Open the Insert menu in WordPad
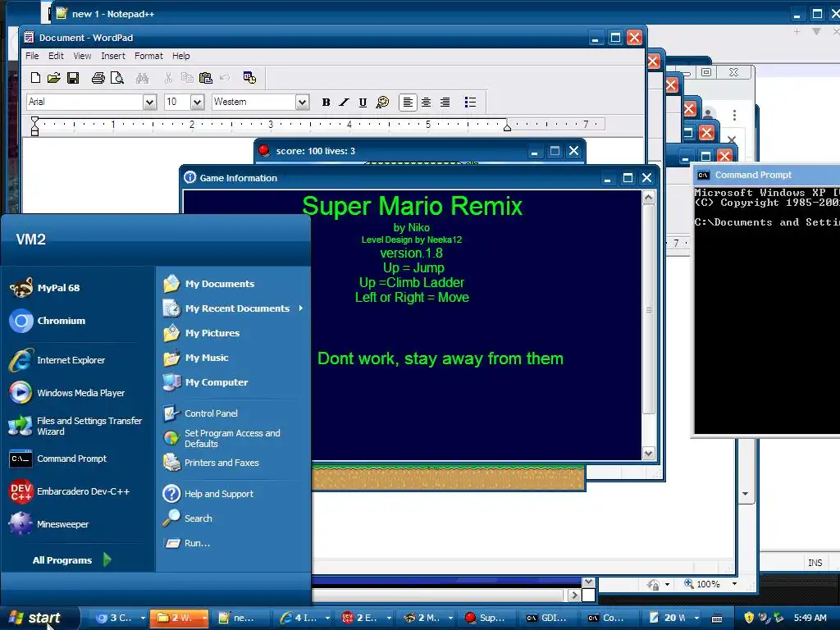The height and width of the screenshot is (630, 840). tap(113, 56)
